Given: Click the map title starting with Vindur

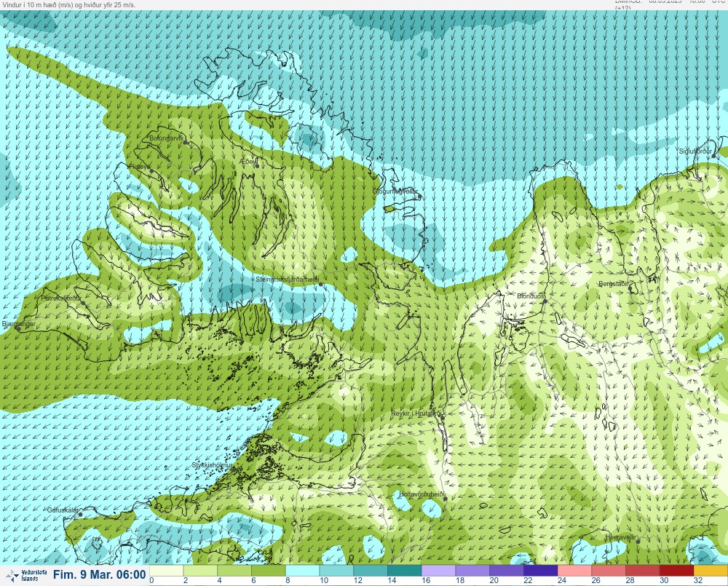Looking at the screenshot, I should tap(69, 5).
